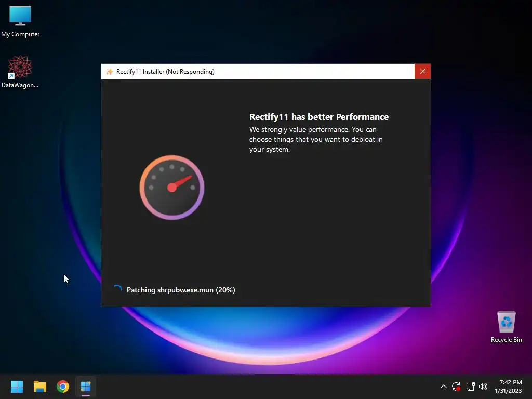Open network status tray icon
This screenshot has height=399, width=532.
click(470, 387)
